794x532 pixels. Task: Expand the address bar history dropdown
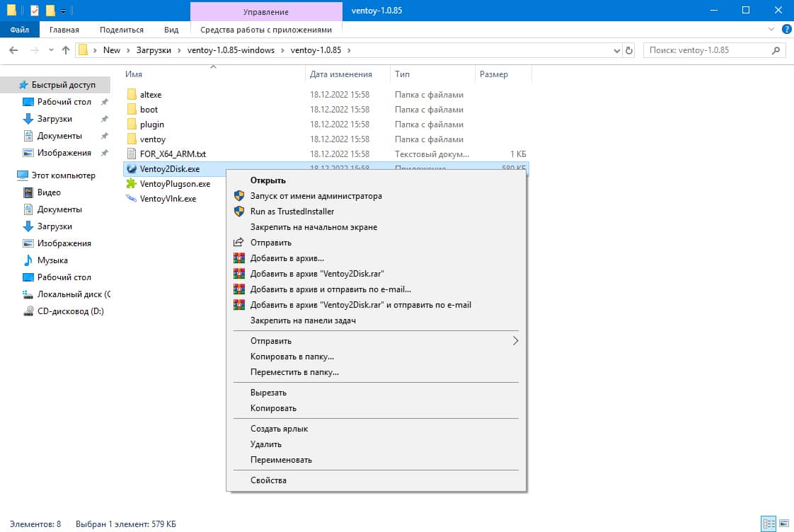pyautogui.click(x=616, y=50)
